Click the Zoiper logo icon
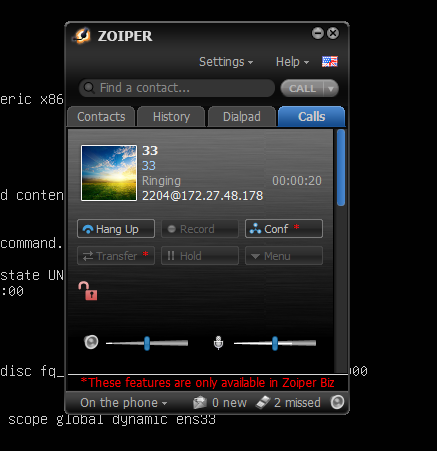This screenshot has width=437, height=451. [x=82, y=36]
